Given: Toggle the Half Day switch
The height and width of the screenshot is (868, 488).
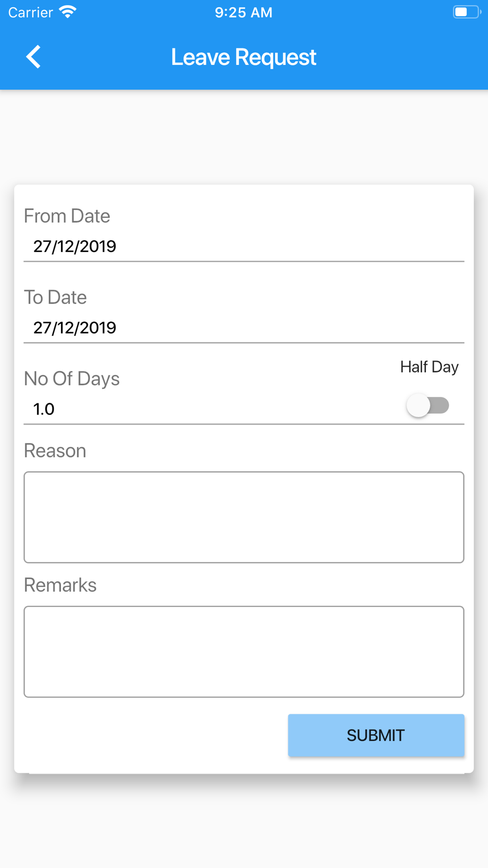Looking at the screenshot, I should (x=428, y=406).
